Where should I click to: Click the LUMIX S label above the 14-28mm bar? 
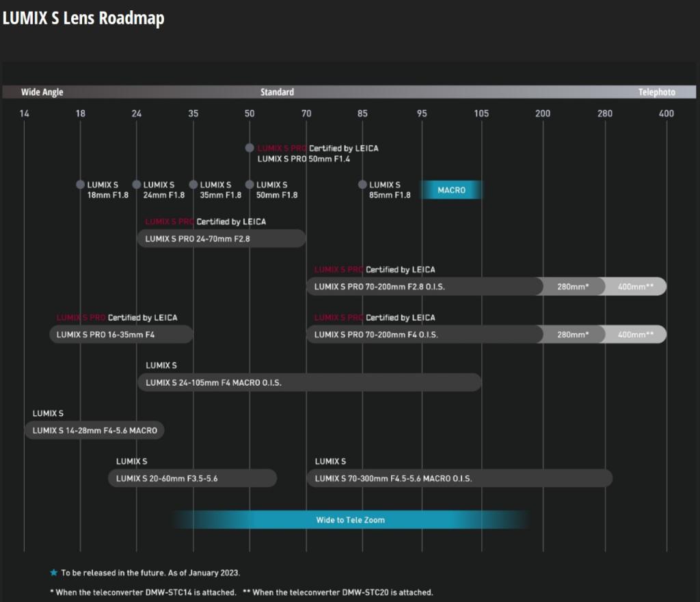(48, 413)
